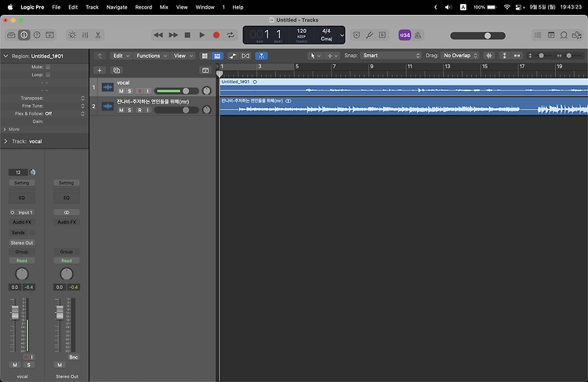Image resolution: width=588 pixels, height=382 pixels.
Task: Open the View local menu
Action: tap(183, 56)
